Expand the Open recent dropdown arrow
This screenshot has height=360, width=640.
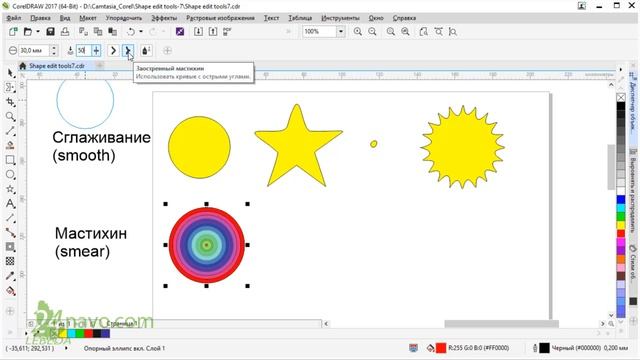[38, 31]
